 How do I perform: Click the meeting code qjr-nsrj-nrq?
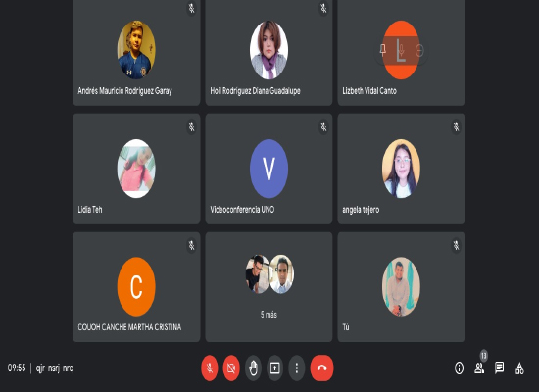click(x=55, y=367)
